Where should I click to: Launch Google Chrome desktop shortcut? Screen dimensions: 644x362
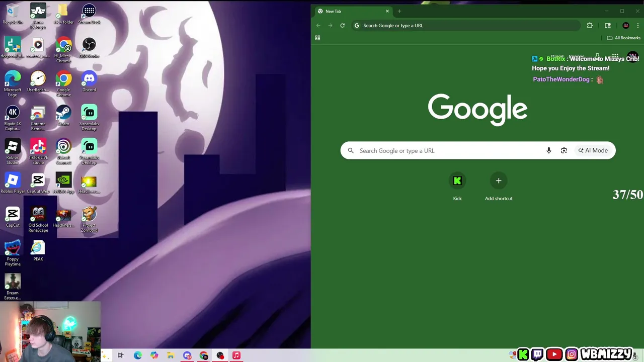point(63,84)
